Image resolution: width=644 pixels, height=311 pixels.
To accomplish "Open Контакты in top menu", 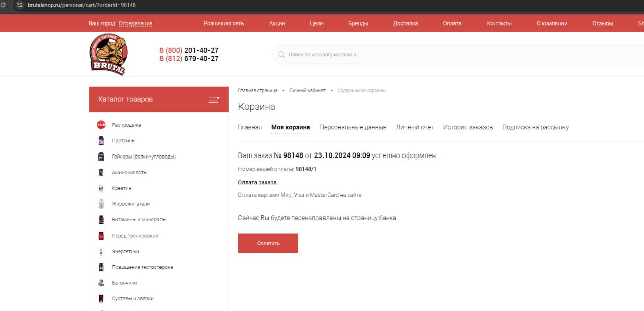I will (x=499, y=23).
